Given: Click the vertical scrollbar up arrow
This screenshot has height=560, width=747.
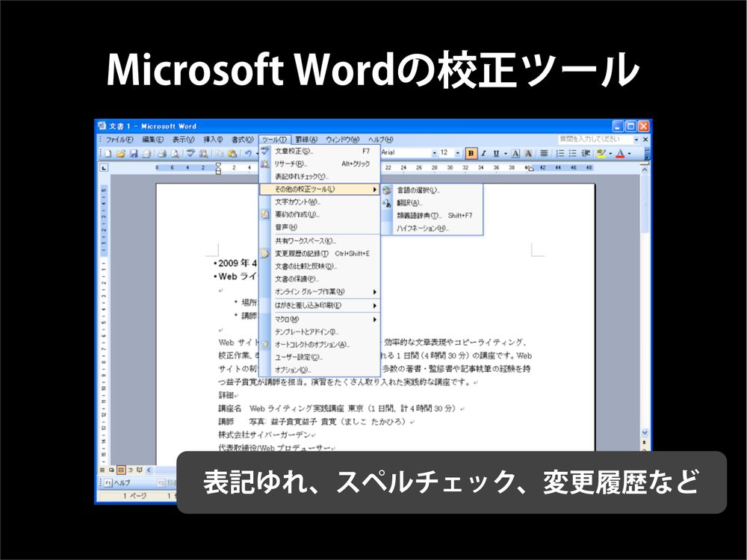Looking at the screenshot, I should (x=645, y=169).
